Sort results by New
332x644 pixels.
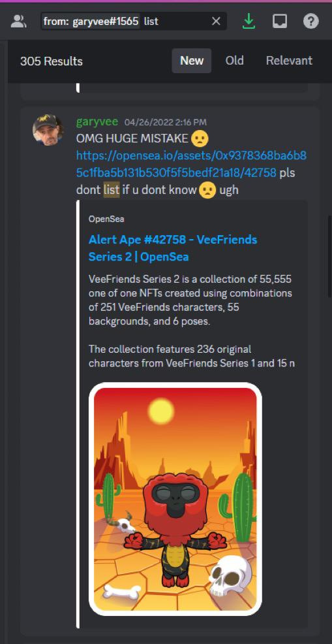tap(192, 61)
